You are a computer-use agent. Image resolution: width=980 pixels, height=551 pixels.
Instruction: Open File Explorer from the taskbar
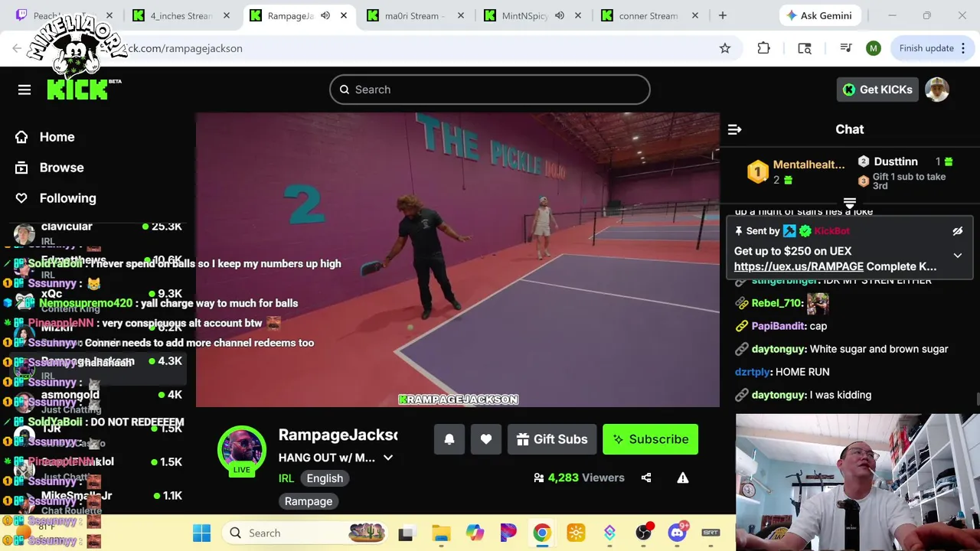pyautogui.click(x=441, y=533)
